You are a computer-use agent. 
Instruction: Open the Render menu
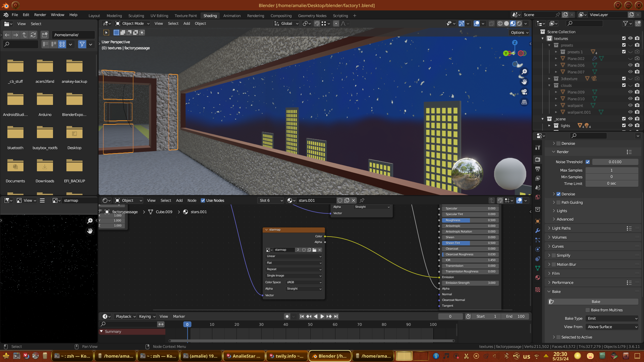[40, 15]
